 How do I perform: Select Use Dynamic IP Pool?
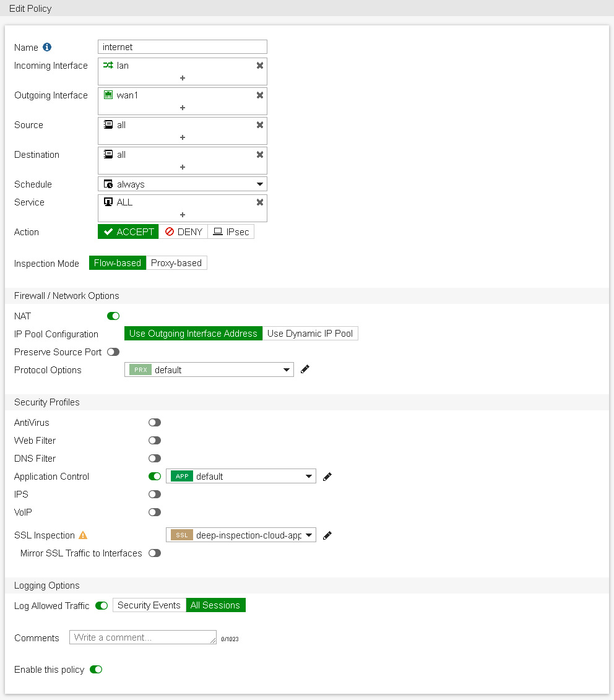pyautogui.click(x=310, y=333)
